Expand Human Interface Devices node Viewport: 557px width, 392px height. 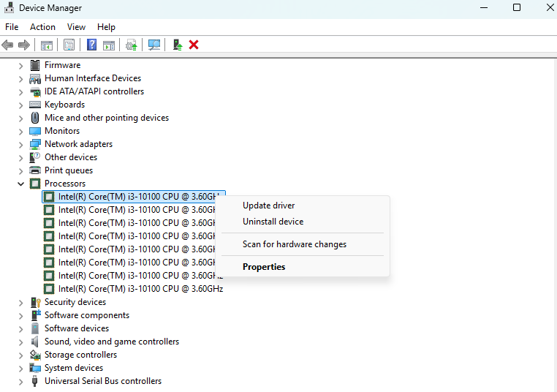tap(21, 79)
